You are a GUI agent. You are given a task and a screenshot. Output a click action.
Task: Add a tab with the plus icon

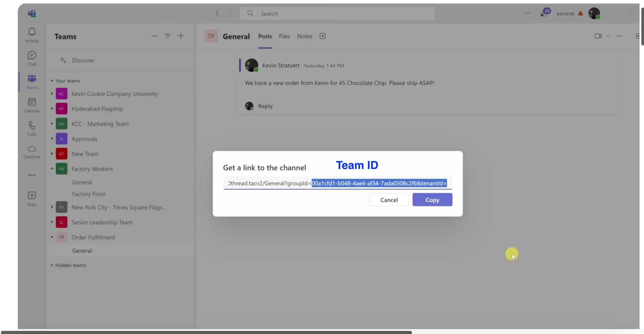point(323,36)
